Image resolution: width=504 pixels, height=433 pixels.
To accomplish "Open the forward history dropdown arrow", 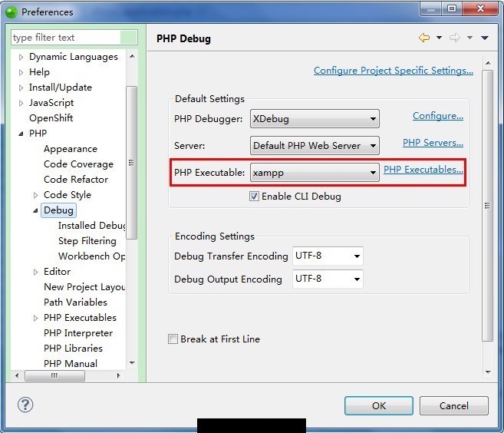I will (x=469, y=38).
